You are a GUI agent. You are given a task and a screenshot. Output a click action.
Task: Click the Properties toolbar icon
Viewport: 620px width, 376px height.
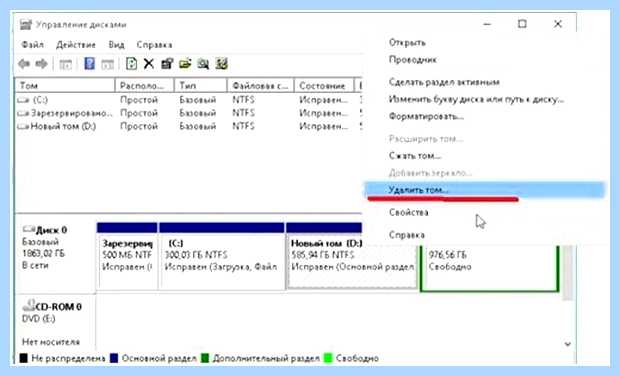click(167, 64)
